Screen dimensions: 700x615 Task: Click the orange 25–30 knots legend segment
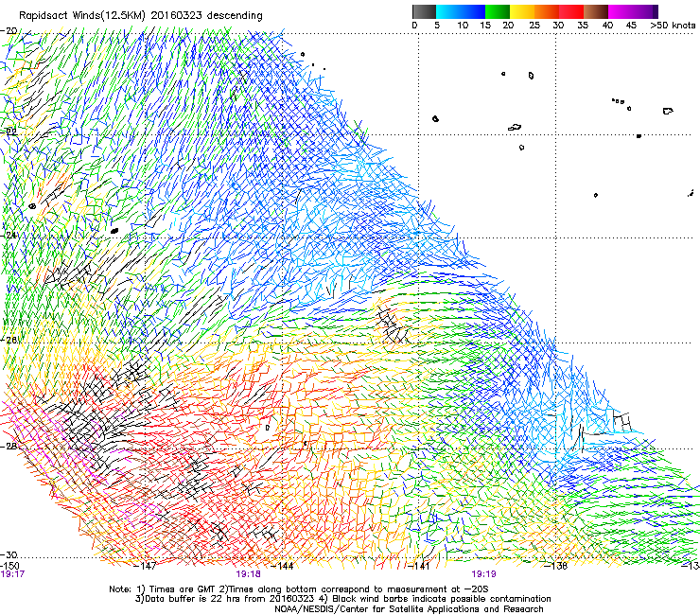point(547,11)
